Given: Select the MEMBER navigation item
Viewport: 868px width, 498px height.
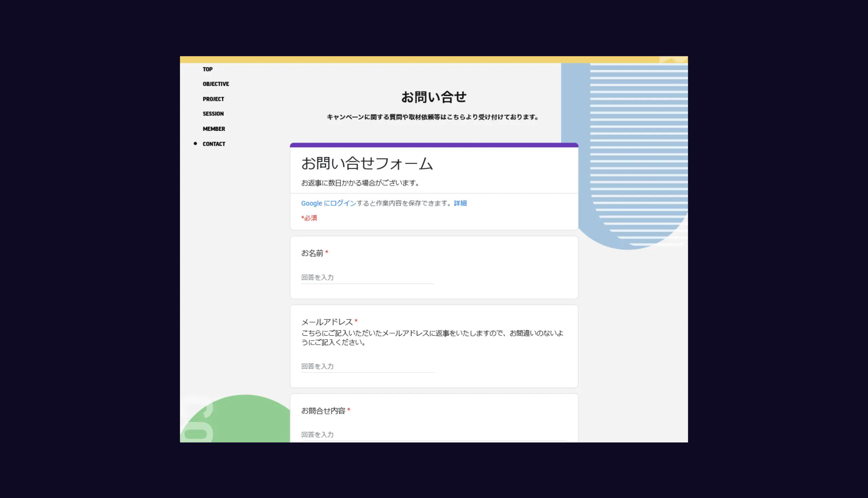Looking at the screenshot, I should pos(214,129).
